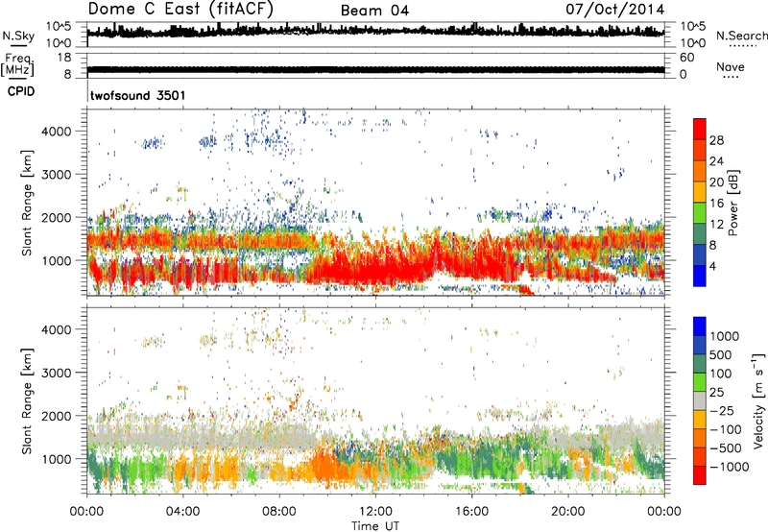Click the 'N.Sky' legend label

18,36
